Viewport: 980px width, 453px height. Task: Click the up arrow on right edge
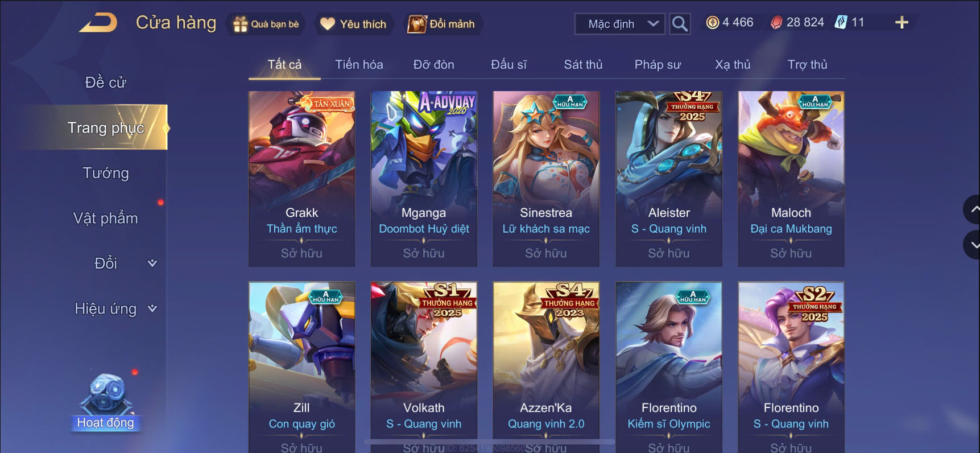click(972, 209)
